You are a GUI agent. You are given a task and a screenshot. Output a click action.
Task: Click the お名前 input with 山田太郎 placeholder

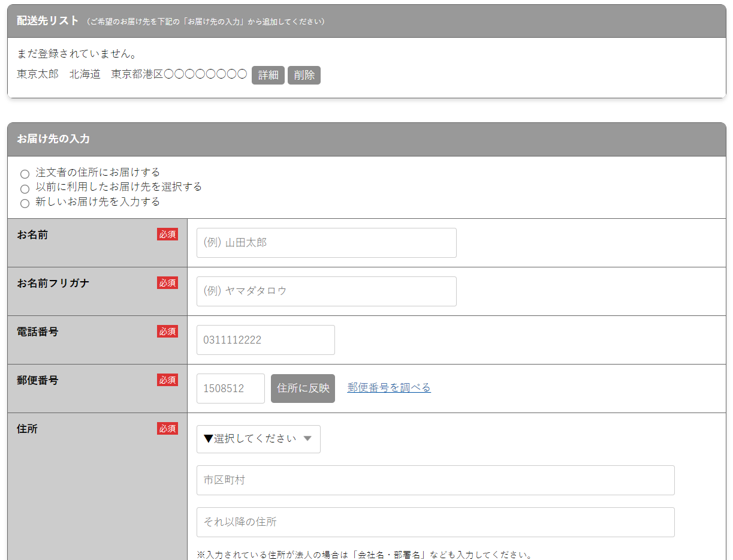click(326, 243)
